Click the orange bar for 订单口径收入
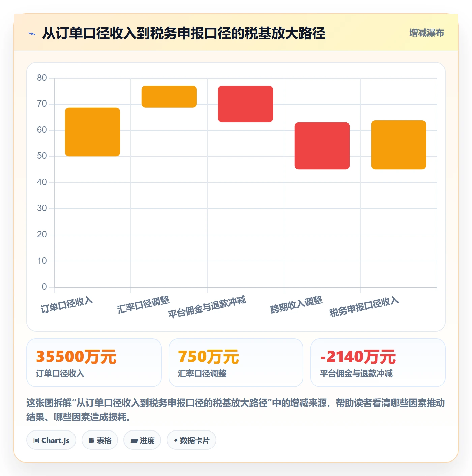 92,132
